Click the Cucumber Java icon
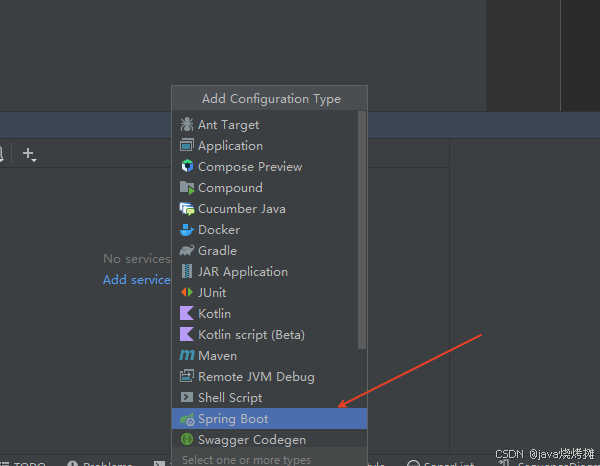The image size is (600, 466). click(187, 209)
